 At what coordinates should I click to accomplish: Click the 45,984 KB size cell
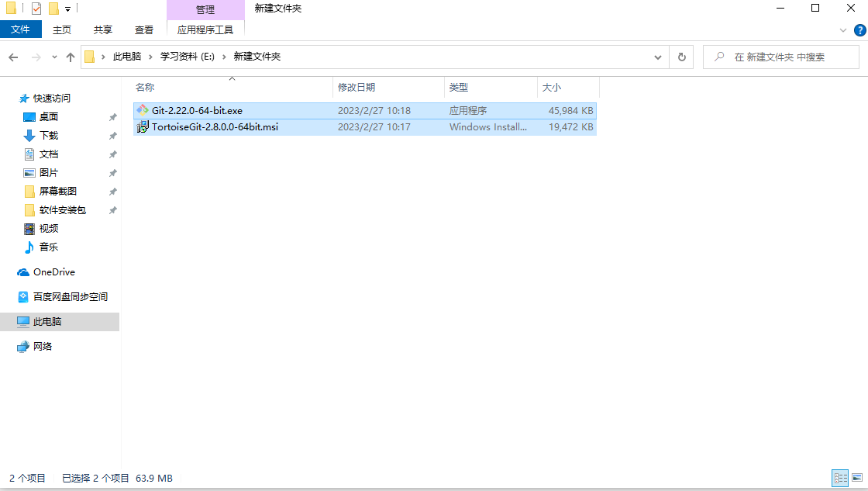tap(570, 111)
